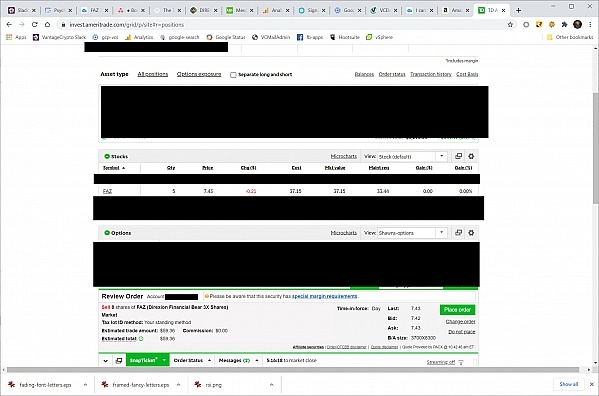Click the horizontal page scrollbar
Image resolution: width=599 pixels, height=396 pixels.
click(x=293, y=370)
